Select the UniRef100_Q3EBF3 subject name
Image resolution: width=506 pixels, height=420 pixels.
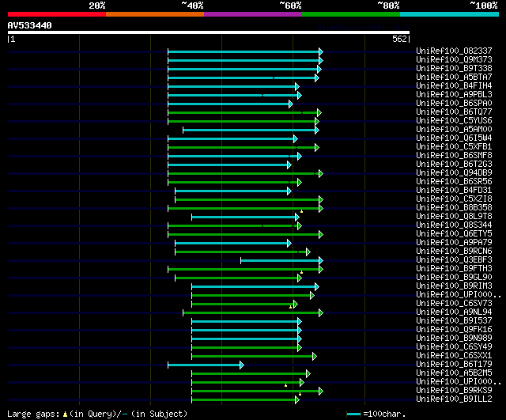pyautogui.click(x=454, y=260)
